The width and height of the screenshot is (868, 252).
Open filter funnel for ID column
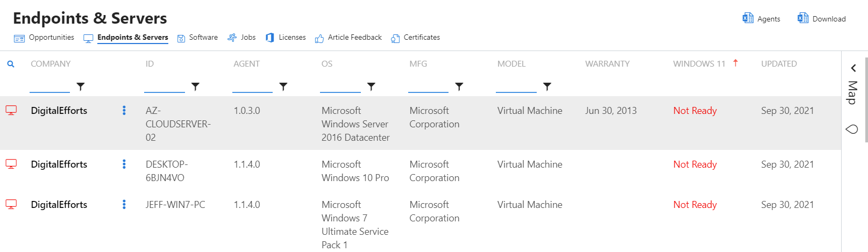pos(196,87)
